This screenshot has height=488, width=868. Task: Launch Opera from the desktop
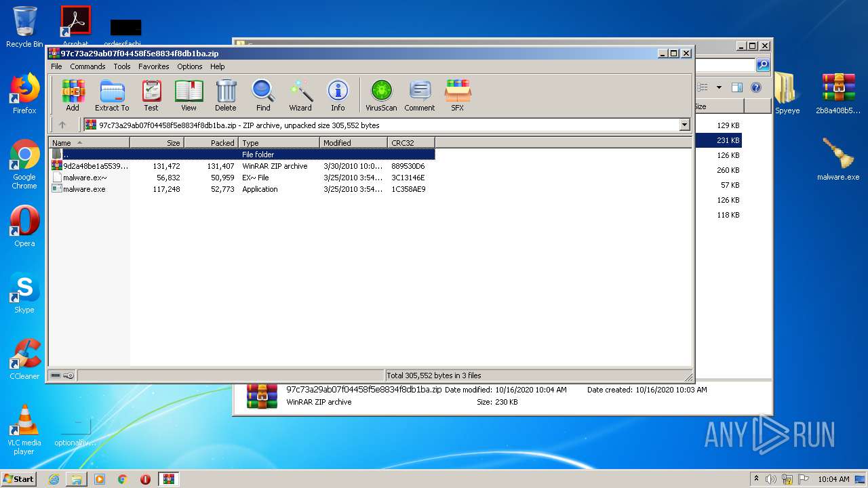click(x=24, y=226)
